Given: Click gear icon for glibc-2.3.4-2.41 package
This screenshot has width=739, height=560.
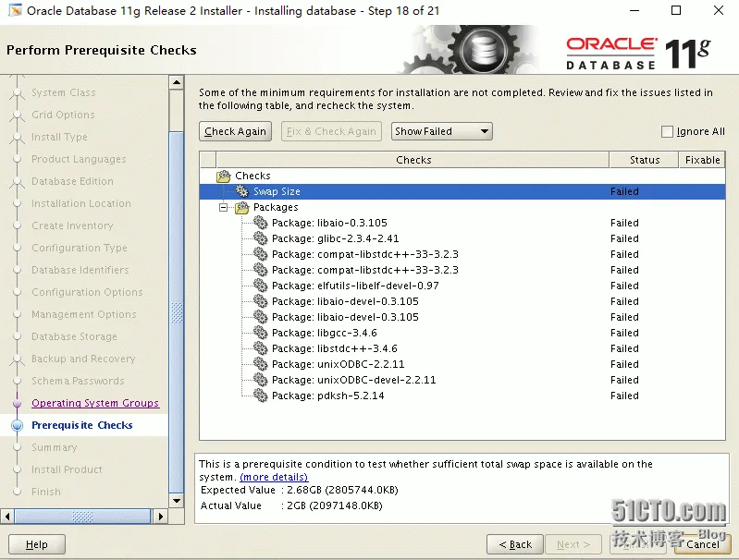Looking at the screenshot, I should coord(260,238).
